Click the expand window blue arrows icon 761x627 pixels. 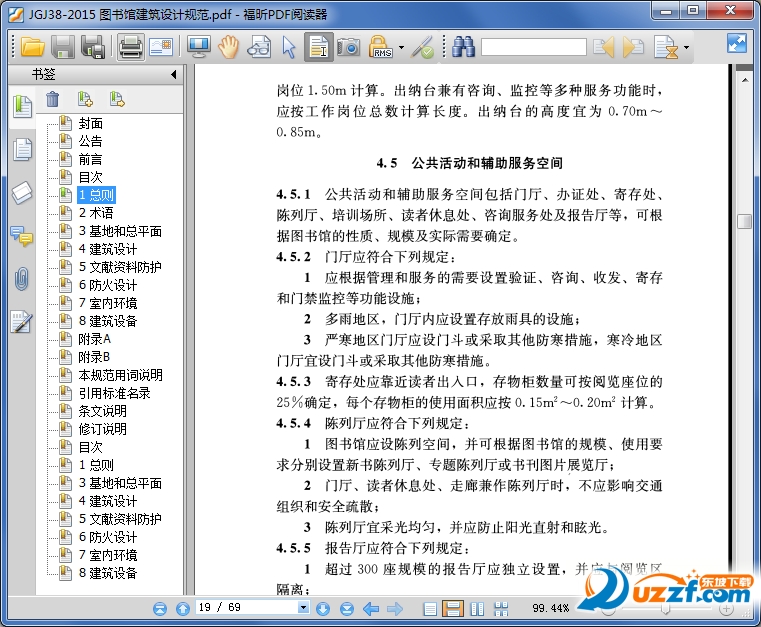tap(737, 43)
